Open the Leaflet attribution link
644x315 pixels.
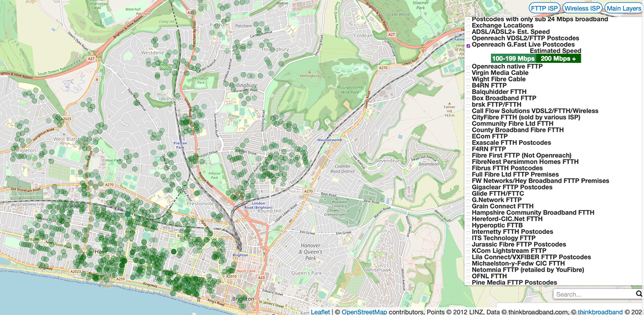point(321,312)
